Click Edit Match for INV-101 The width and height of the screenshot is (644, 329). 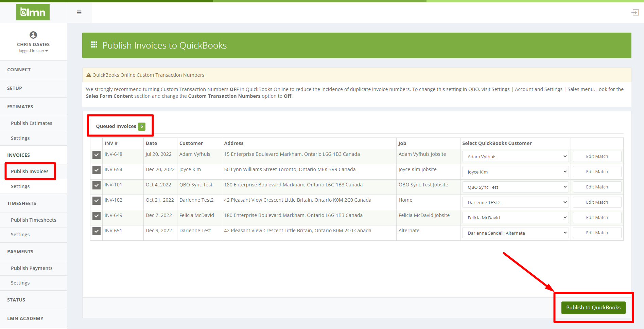597,187
